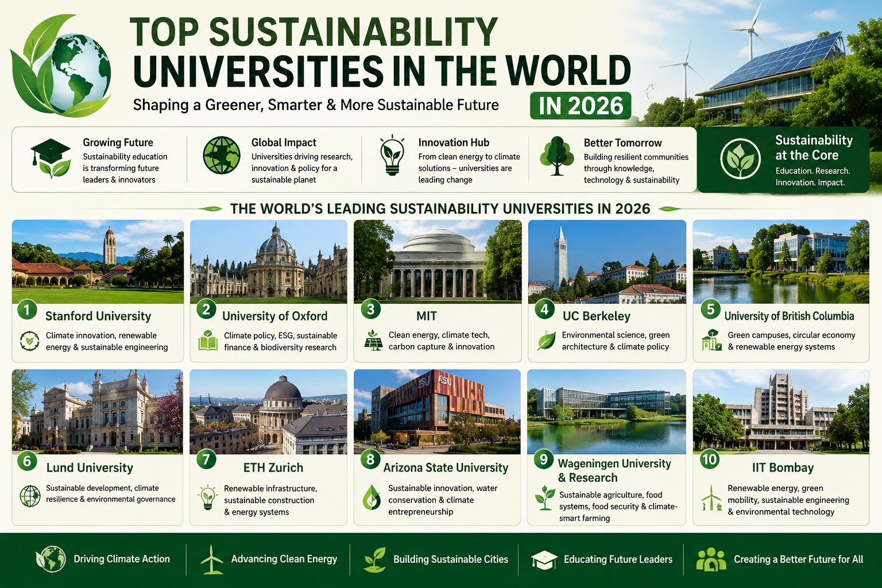Open the IIT Bombay building photo
This screenshot has height=588, width=882.
[781, 411]
